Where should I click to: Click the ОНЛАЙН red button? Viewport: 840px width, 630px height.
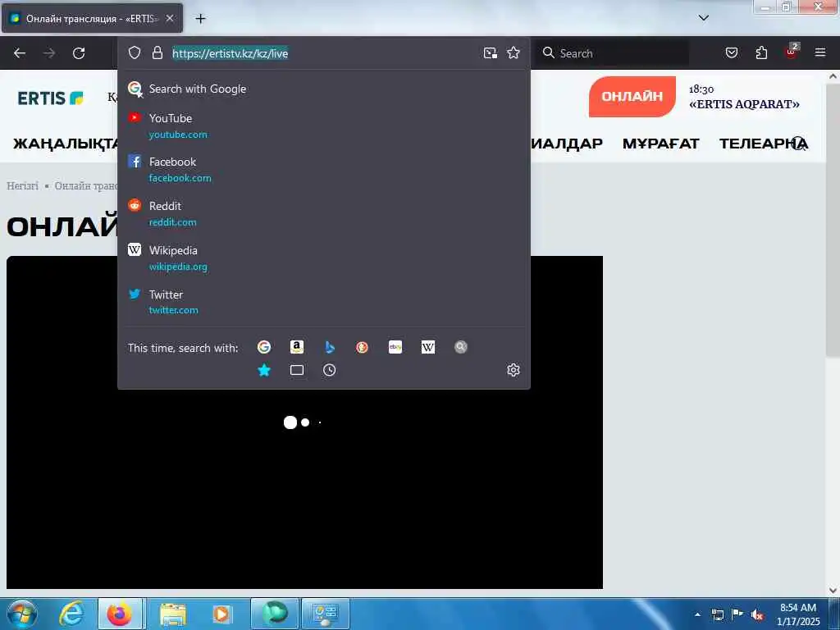[632, 97]
